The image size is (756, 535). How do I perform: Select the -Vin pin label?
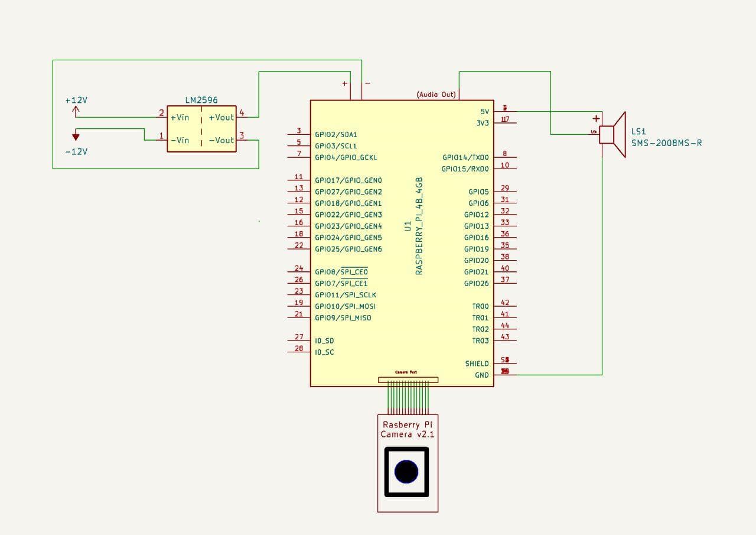point(180,140)
